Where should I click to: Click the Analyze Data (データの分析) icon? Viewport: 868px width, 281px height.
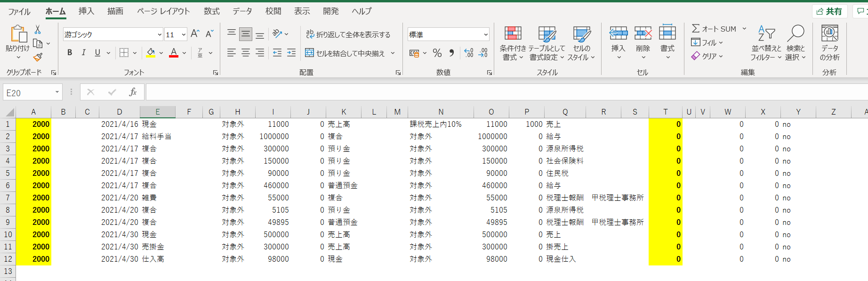(x=829, y=43)
